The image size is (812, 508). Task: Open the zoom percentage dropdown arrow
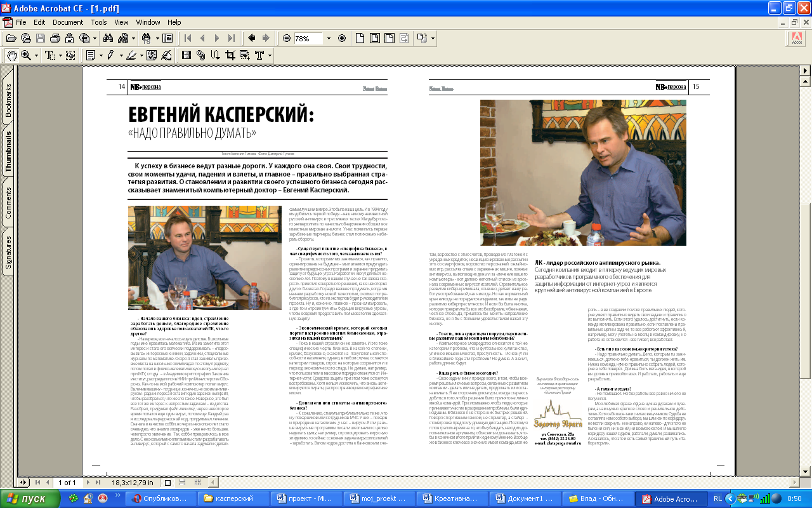(329, 38)
